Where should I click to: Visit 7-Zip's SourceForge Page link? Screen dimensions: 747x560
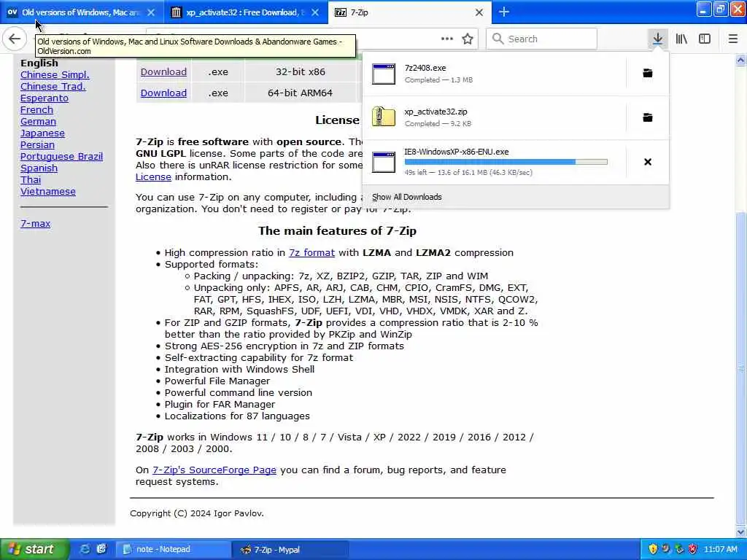(x=214, y=470)
